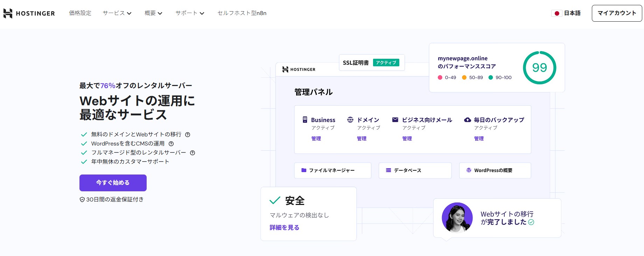The width and height of the screenshot is (644, 256).
Task: Click the Webサイトの運用に最適なサービス headline
Action: point(137,108)
